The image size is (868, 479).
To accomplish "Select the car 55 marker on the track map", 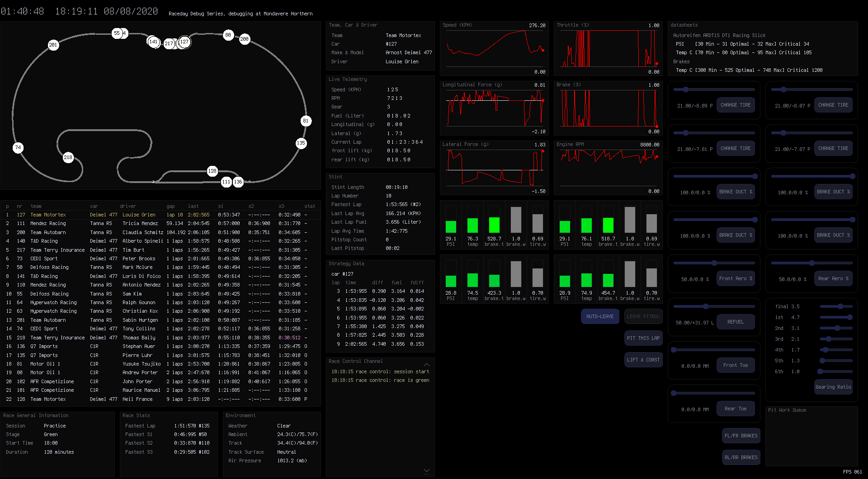I will [x=117, y=33].
